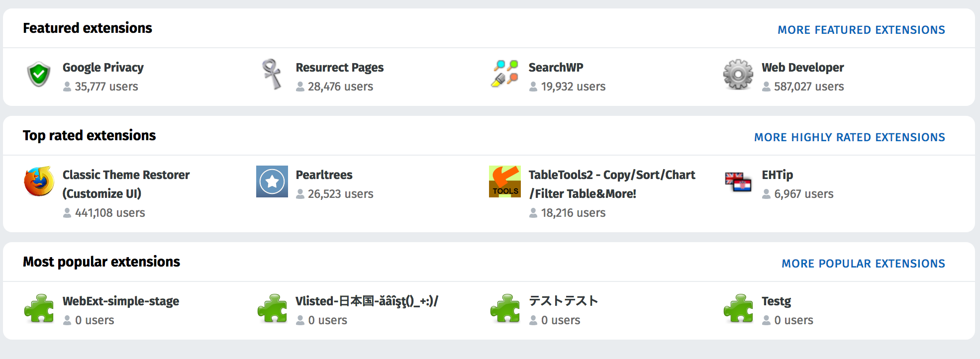The height and width of the screenshot is (359, 980).
Task: Click the Vlisted extension puzzle piece icon
Action: pos(272,308)
